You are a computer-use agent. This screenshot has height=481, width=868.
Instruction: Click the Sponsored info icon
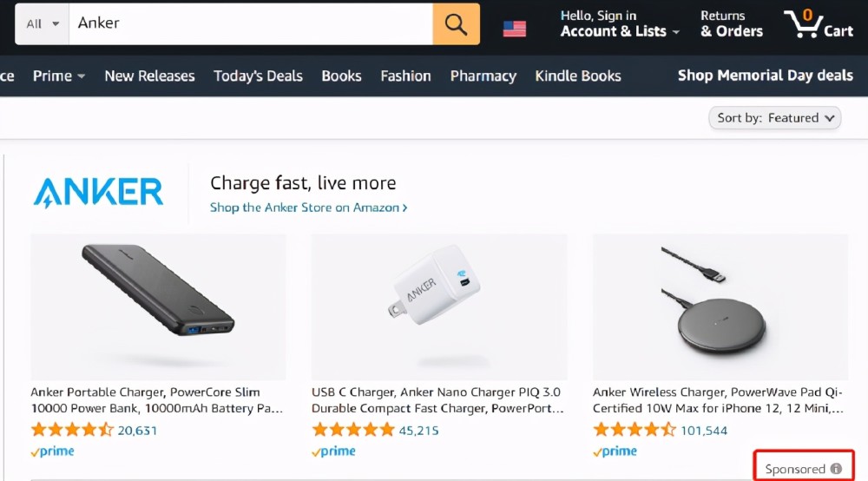(x=836, y=469)
